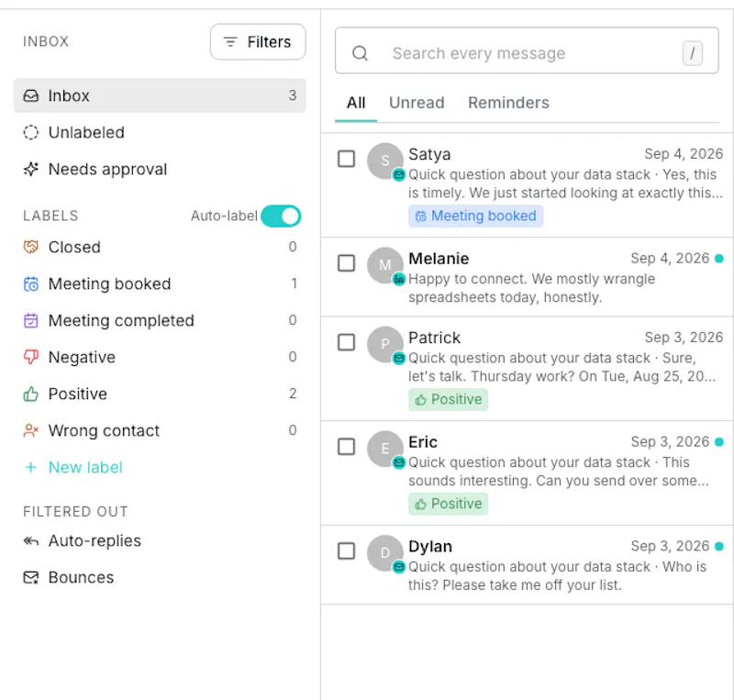Viewport: 734px width, 700px height.
Task: Filter by Wrong contact label
Action: coord(160,430)
